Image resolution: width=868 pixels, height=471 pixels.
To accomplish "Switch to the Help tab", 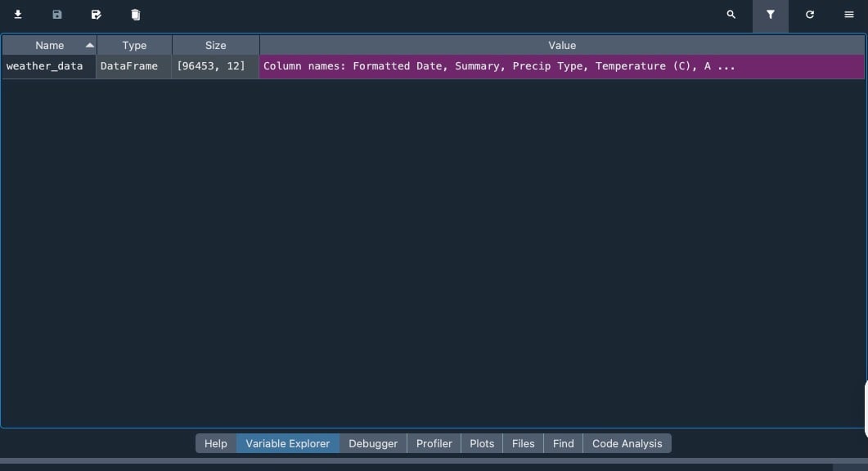I will click(216, 443).
